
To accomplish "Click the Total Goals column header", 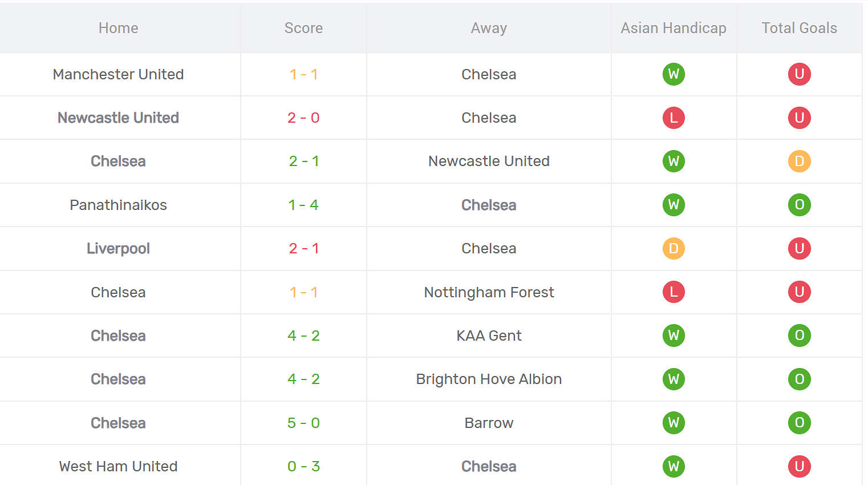I will coord(799,28).
